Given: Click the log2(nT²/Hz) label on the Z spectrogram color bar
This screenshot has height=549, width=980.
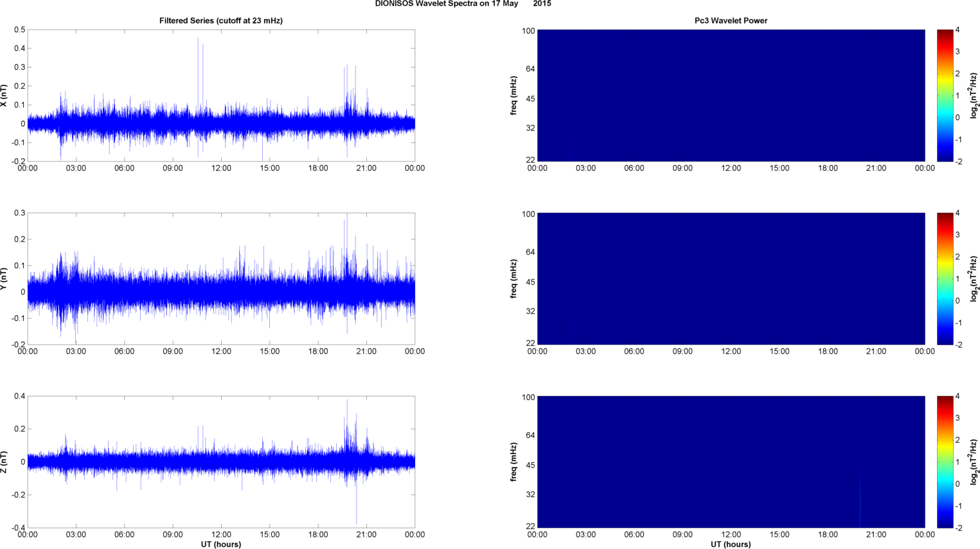Looking at the screenshot, I should point(974,462).
